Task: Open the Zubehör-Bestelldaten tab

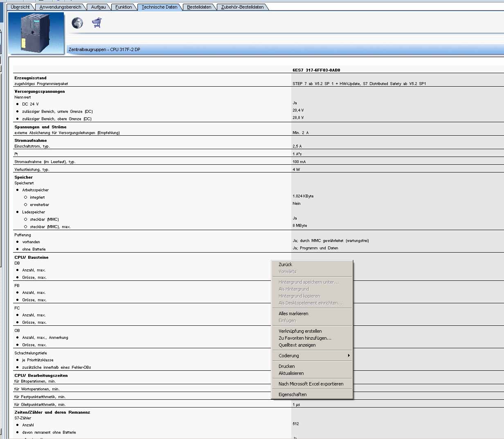Action: click(242, 7)
